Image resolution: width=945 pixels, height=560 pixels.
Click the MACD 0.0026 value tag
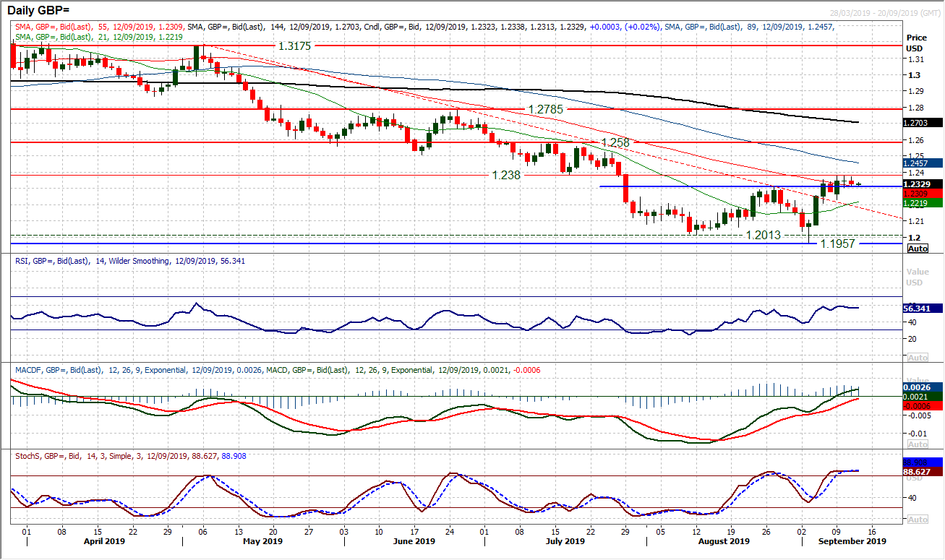pyautogui.click(x=923, y=387)
